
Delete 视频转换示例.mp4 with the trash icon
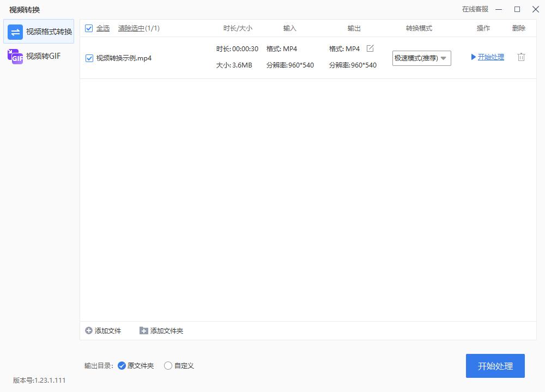[521, 57]
